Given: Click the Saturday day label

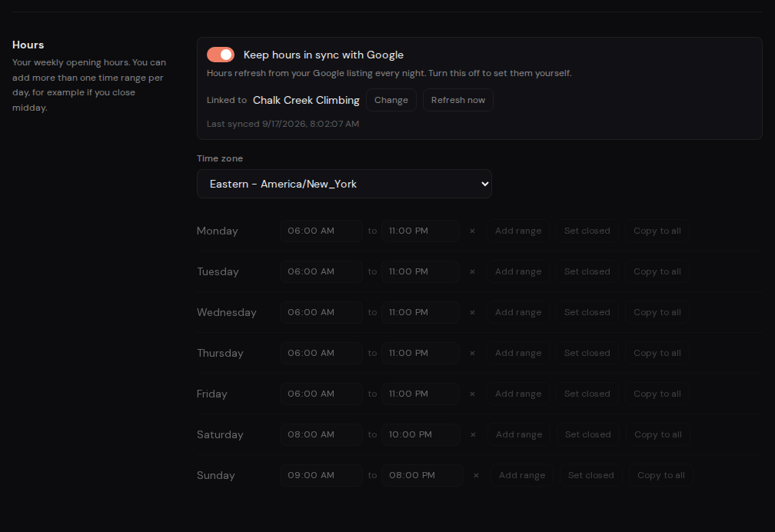Looking at the screenshot, I should pyautogui.click(x=220, y=434).
